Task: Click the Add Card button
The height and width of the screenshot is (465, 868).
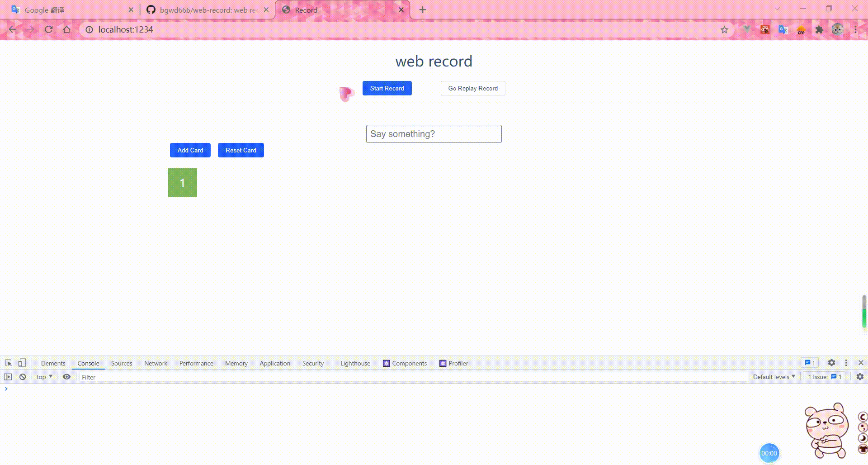Action: click(x=190, y=150)
